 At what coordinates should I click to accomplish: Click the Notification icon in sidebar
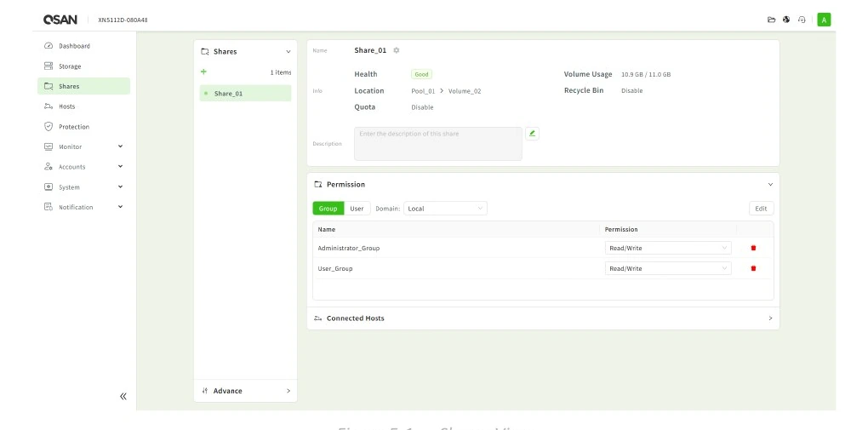click(49, 207)
